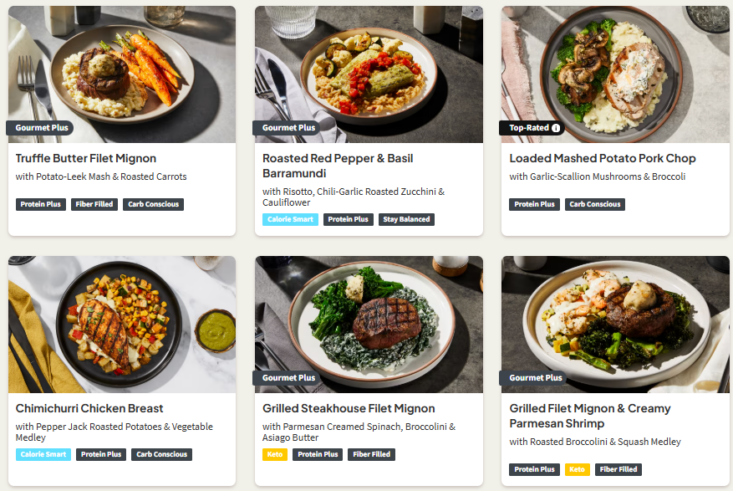Click the Top-Rated badge on the pork chop
Image resolution: width=733 pixels, height=491 pixels.
(532, 128)
